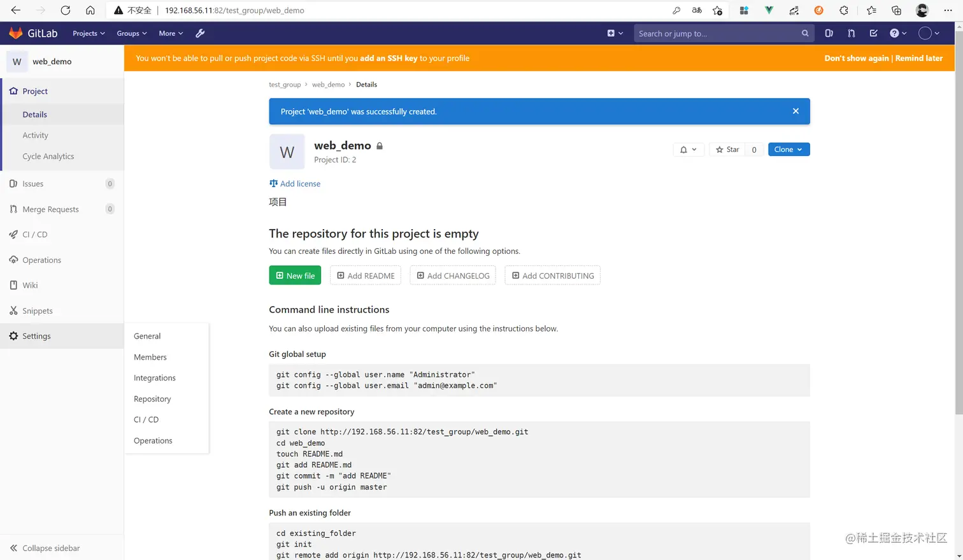Click the browser address bar URL

pos(234,10)
